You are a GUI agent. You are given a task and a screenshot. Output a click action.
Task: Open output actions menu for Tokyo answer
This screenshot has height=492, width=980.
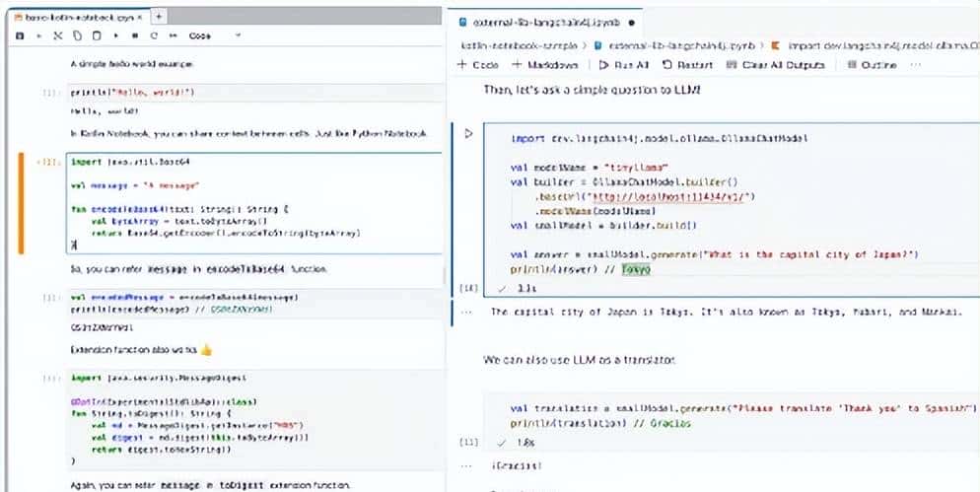(466, 312)
